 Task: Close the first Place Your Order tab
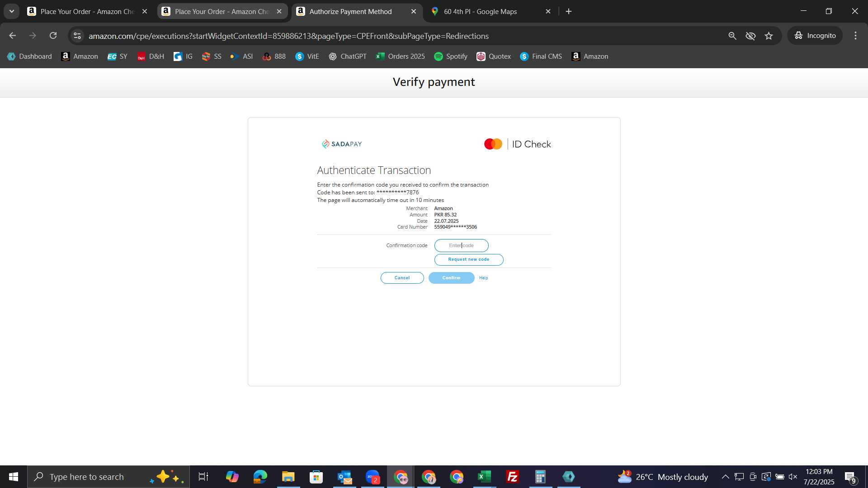145,11
